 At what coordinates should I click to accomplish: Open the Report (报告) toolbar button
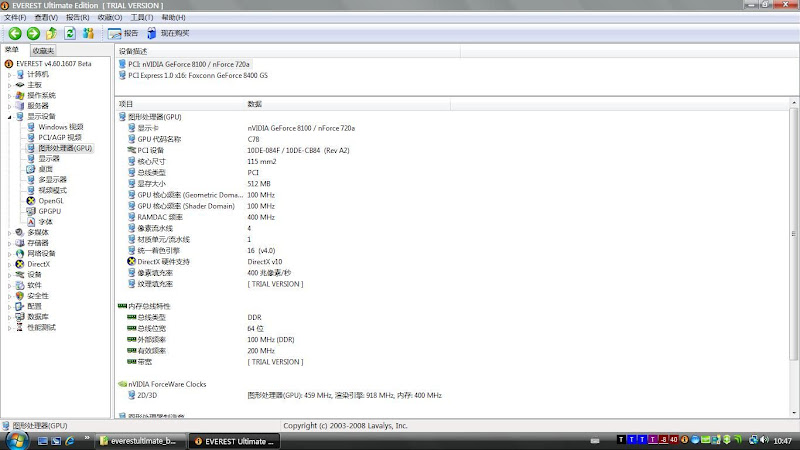coord(123,33)
